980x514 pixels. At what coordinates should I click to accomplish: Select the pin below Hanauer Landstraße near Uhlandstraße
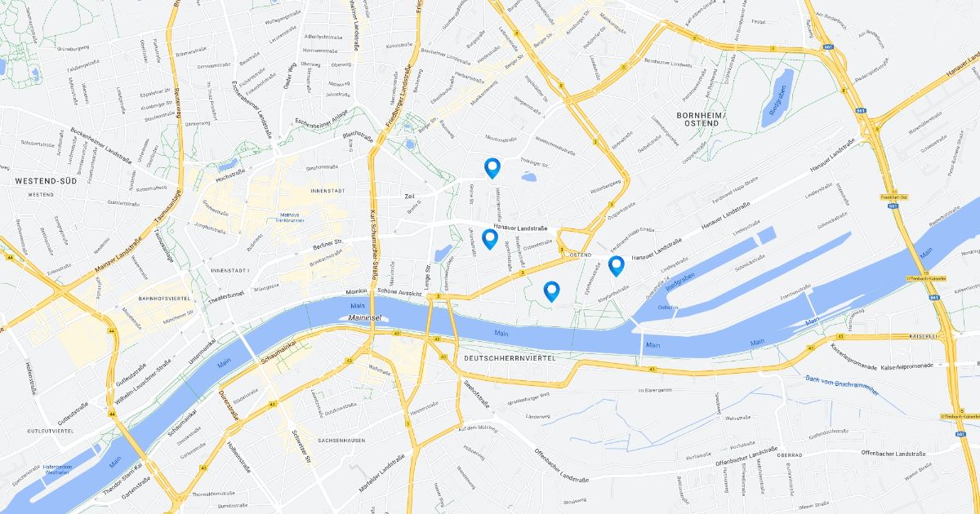(x=490, y=239)
